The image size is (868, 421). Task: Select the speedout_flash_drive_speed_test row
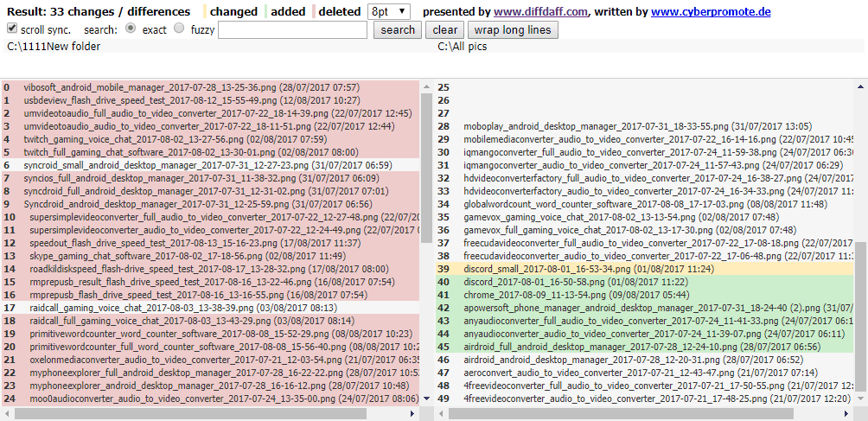click(210, 243)
